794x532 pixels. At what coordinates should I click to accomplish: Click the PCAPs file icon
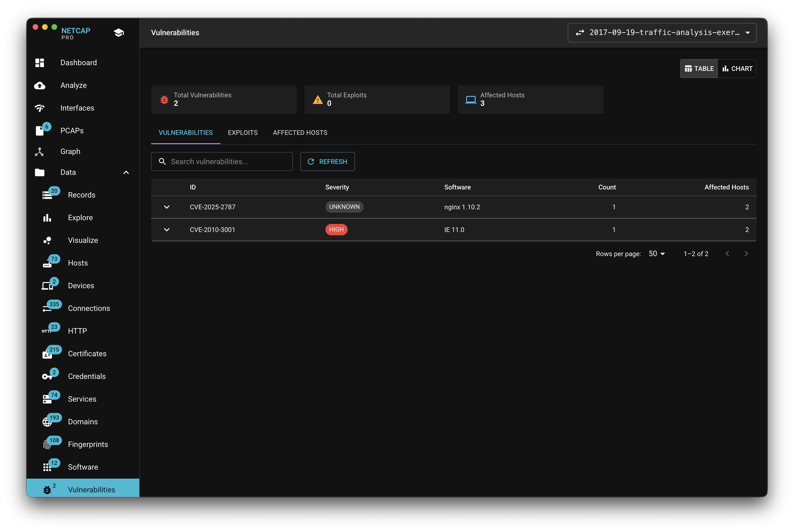click(x=40, y=131)
